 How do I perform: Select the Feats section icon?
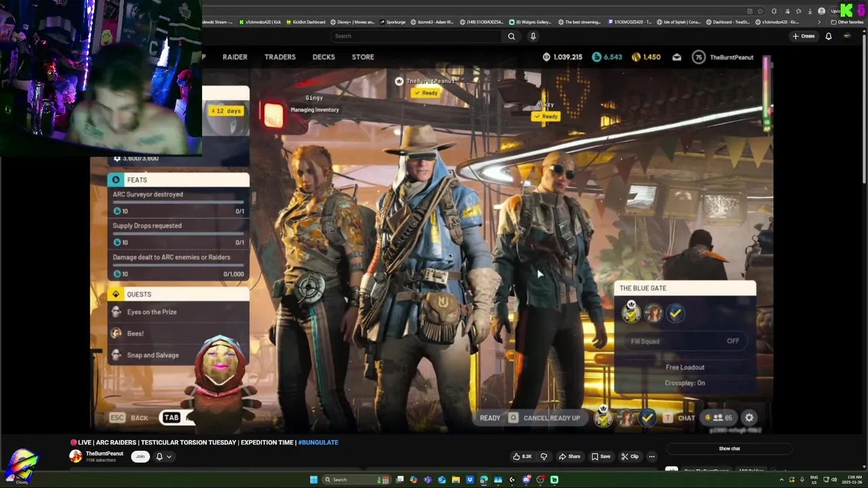point(116,180)
